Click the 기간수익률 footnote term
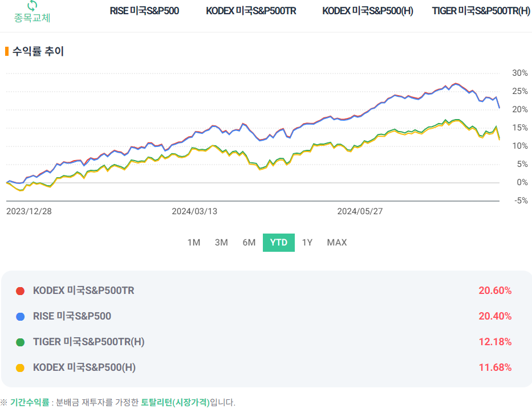This screenshot has width=532, height=409. click(x=30, y=402)
